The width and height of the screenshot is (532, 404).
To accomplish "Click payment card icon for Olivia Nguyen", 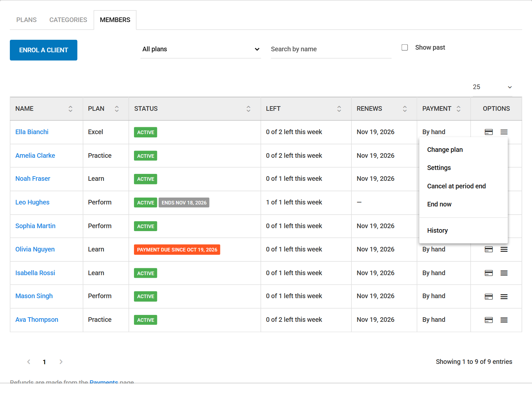I will click(x=489, y=250).
